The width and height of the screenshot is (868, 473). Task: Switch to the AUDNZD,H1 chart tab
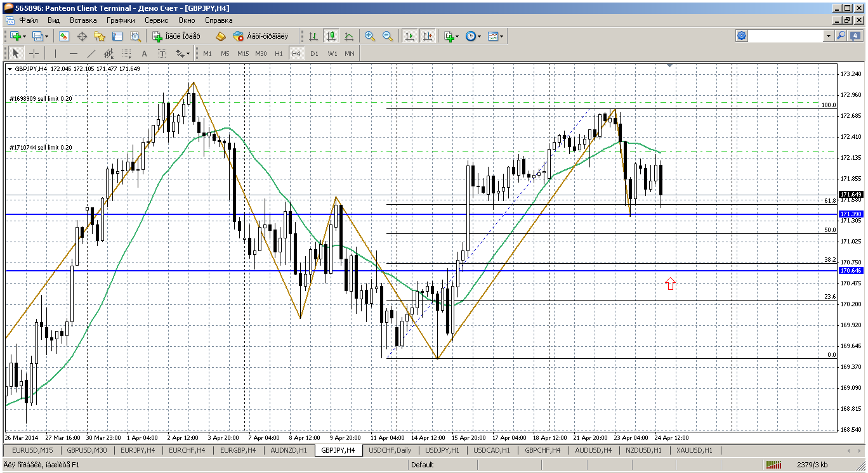click(x=289, y=450)
